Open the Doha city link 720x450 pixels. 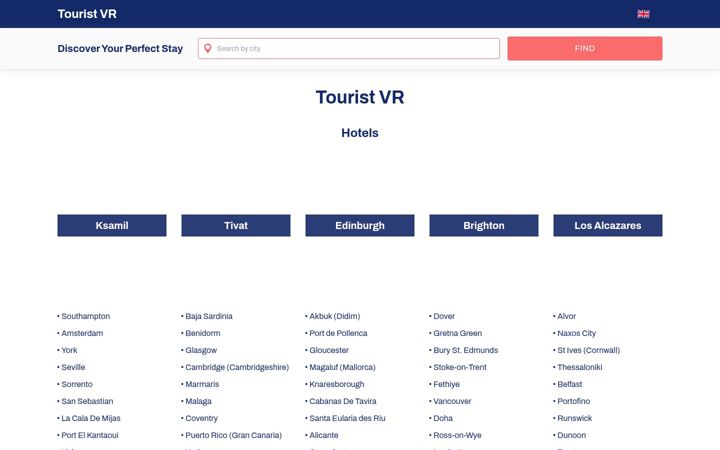[443, 418]
